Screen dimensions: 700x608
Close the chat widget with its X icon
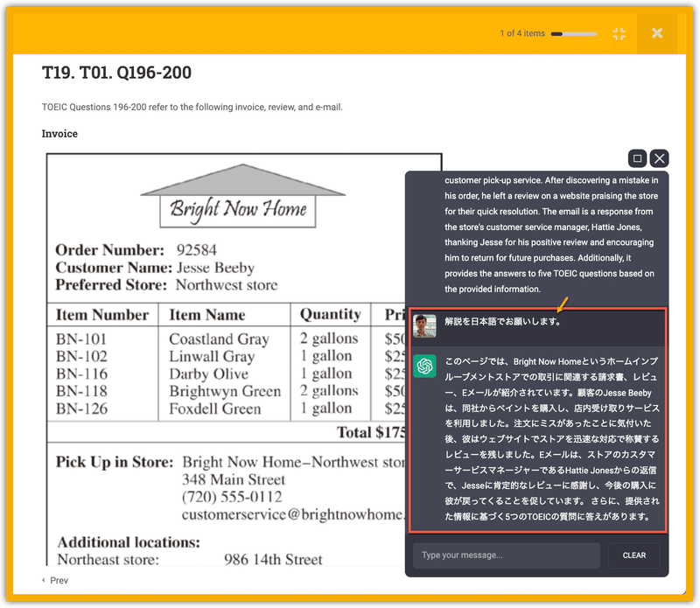(x=659, y=158)
